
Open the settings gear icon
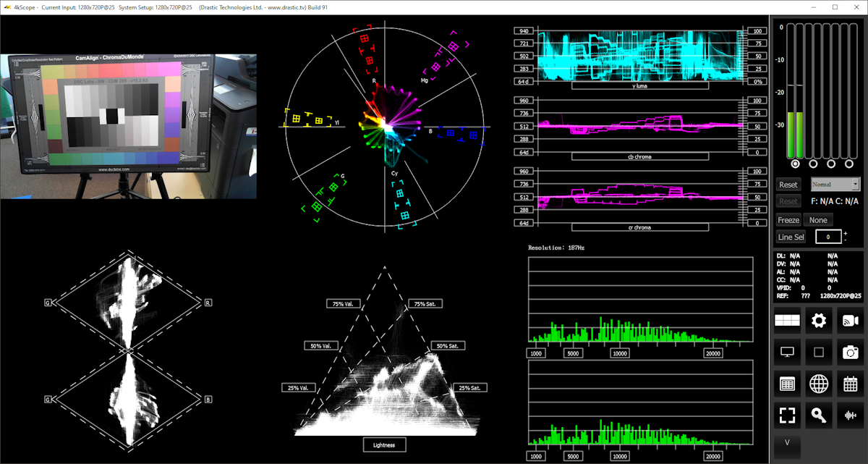819,321
